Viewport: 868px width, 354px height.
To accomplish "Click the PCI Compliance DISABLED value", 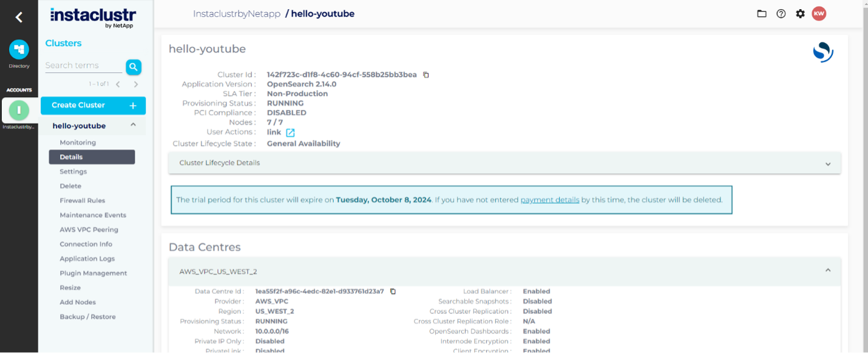I will point(287,113).
